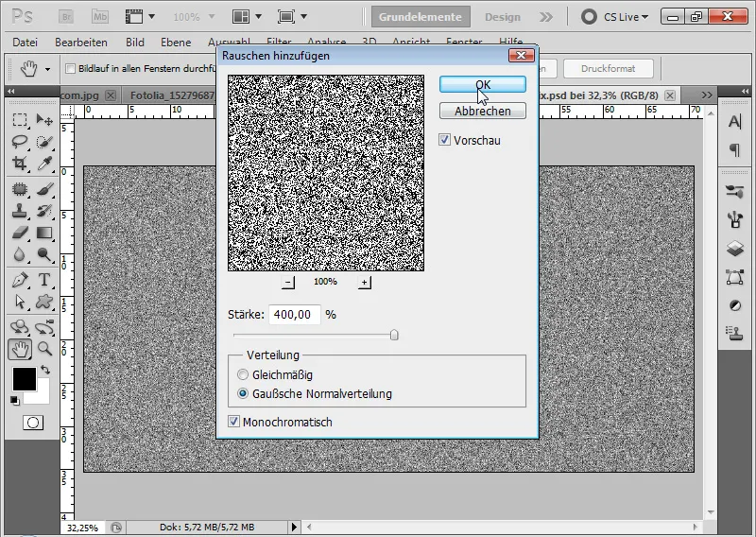This screenshot has width=756, height=537.
Task: Toggle Quick Mask mode
Action: [33, 423]
